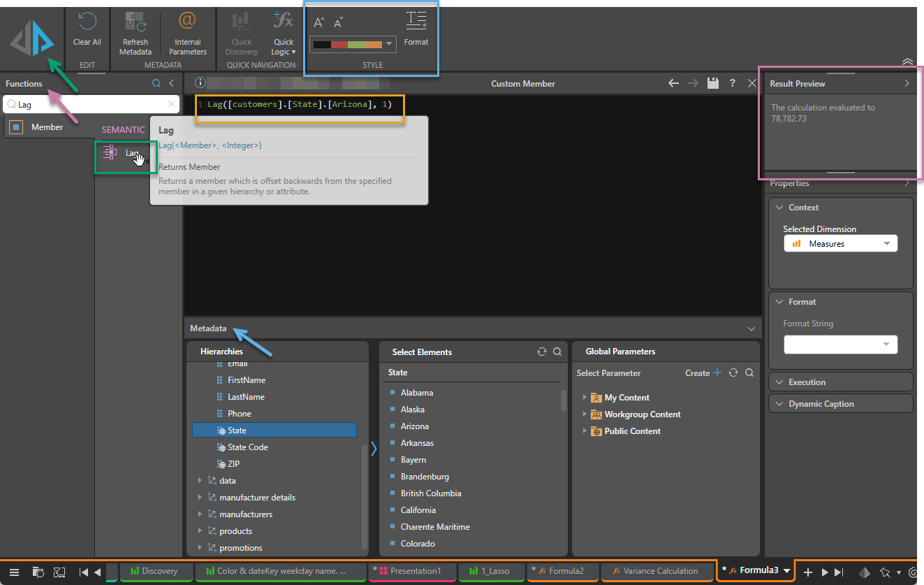Click the Create plus button for parameters

click(717, 373)
